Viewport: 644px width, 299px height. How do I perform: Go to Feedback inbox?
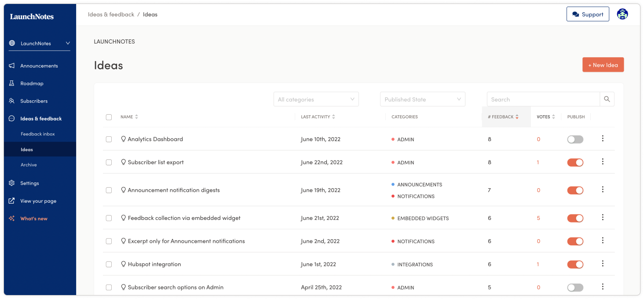(38, 134)
